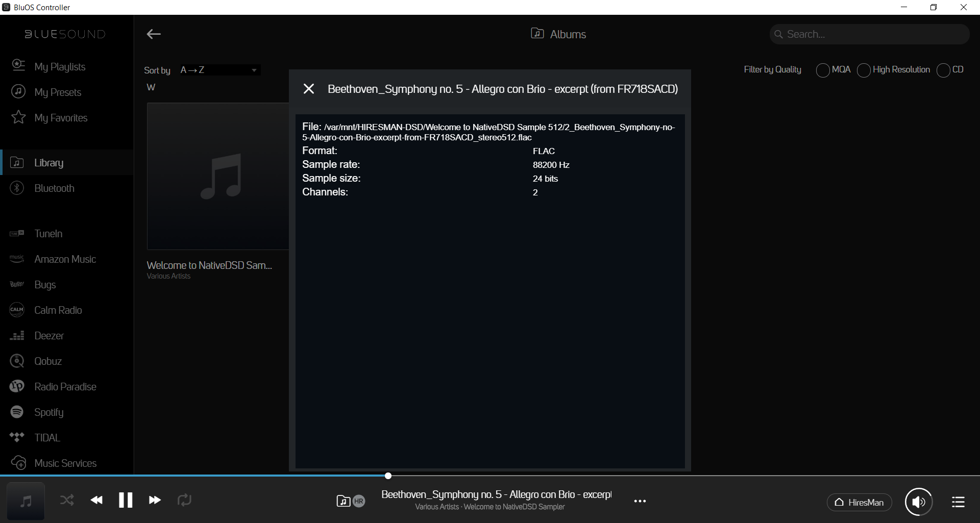The height and width of the screenshot is (523, 980).
Task: Select TIDAL from the sidebar
Action: tap(47, 438)
